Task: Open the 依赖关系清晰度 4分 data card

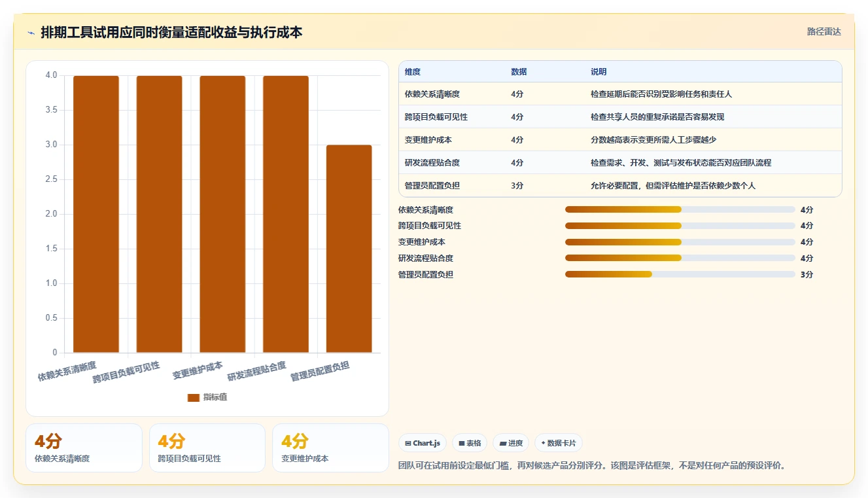Action: (x=84, y=448)
